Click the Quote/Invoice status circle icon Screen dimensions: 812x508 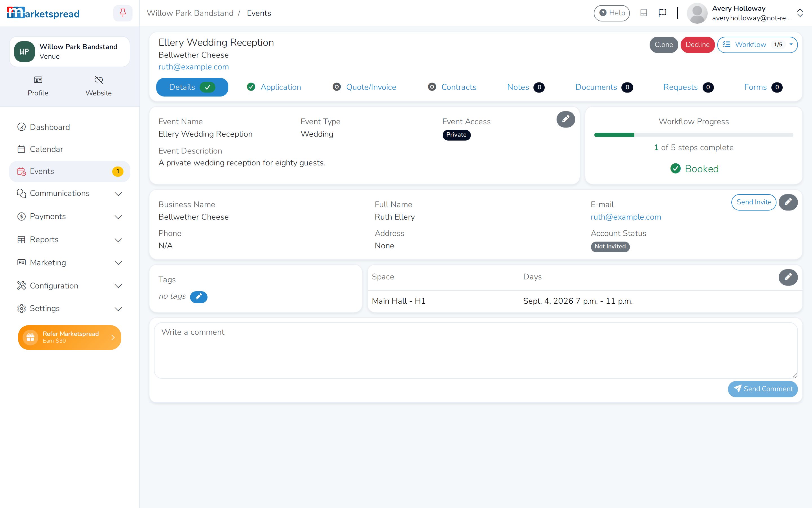coord(336,87)
